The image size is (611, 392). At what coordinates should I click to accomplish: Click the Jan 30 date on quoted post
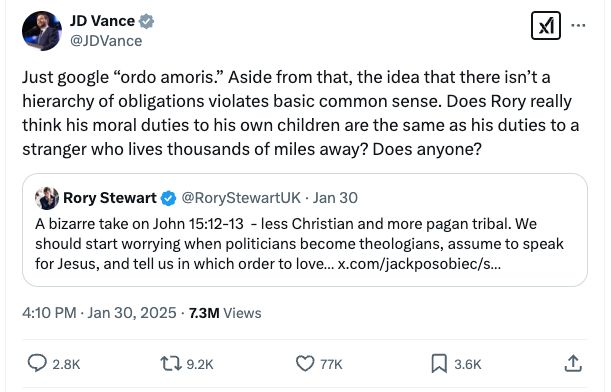click(336, 198)
